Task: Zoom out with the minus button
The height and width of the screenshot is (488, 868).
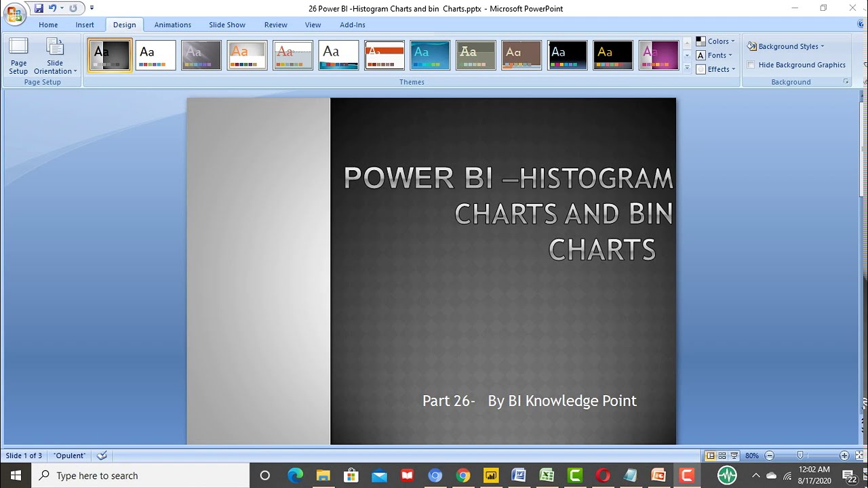Action: [x=769, y=455]
